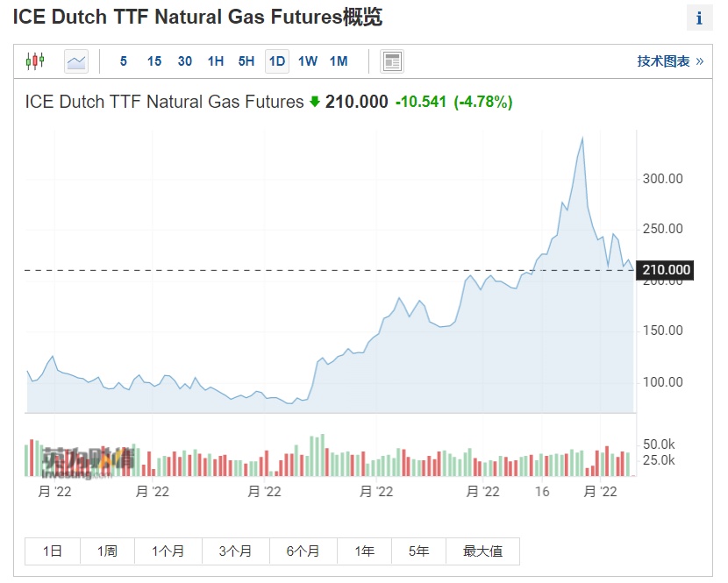Click the green down arrow price indicator
728x583 pixels.
[315, 102]
